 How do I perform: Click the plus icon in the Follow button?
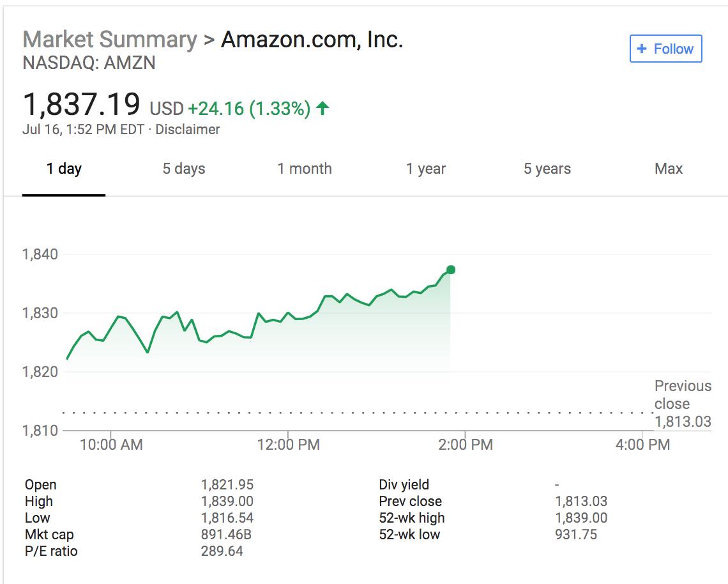coord(642,49)
